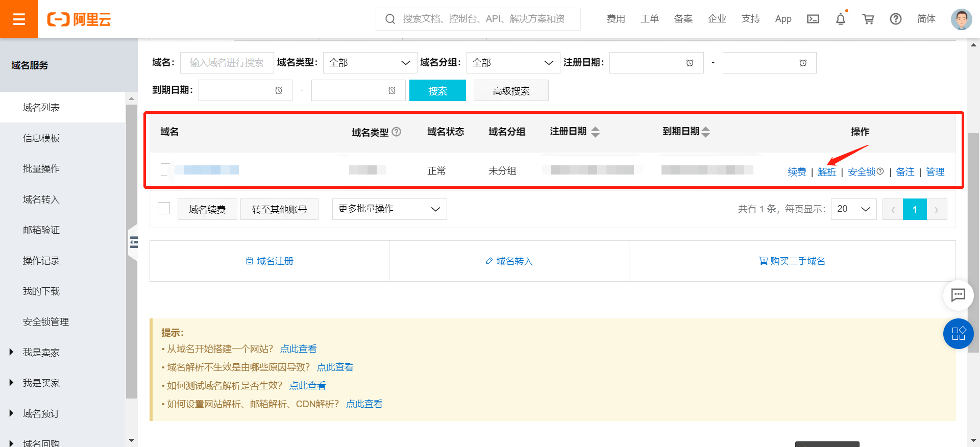The image size is (980, 447).
Task: Open the floating chat message icon
Action: point(958,295)
